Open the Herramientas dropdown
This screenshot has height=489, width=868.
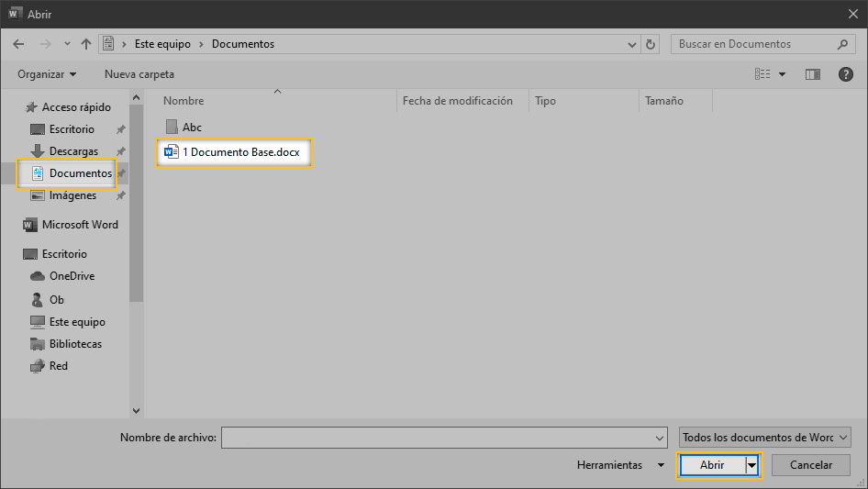[x=619, y=465]
